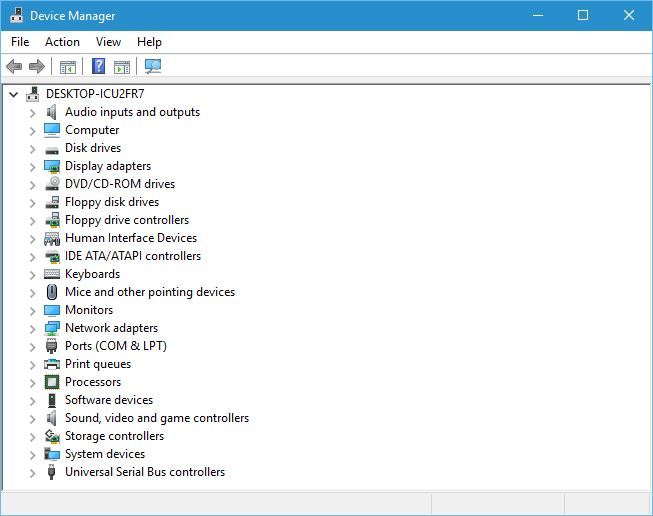Viewport: 653px width, 516px height.
Task: Click the Processors chip icon
Action: click(52, 382)
